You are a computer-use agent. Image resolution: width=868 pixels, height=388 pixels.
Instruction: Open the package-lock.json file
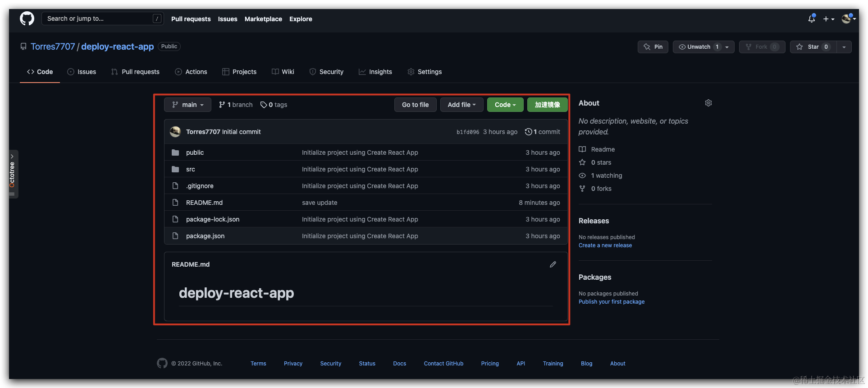point(213,219)
